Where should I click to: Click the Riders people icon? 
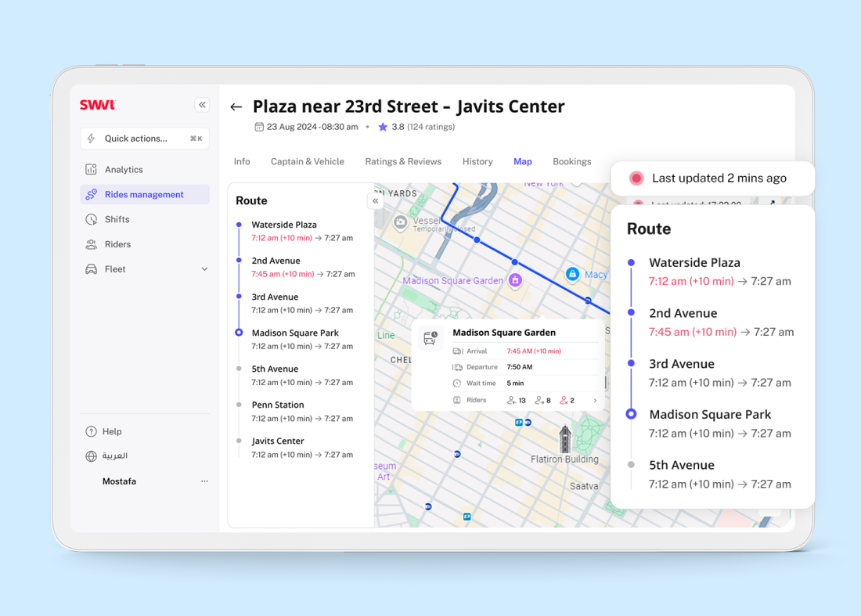(91, 244)
